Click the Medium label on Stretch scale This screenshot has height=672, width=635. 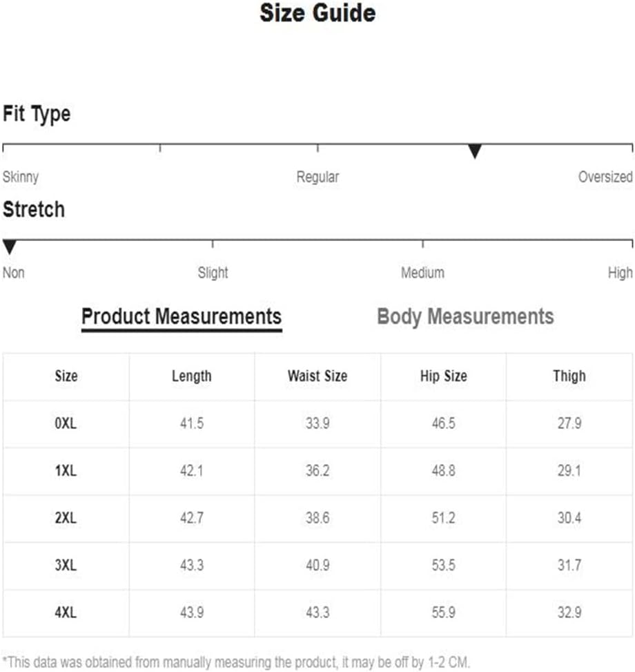422,273
